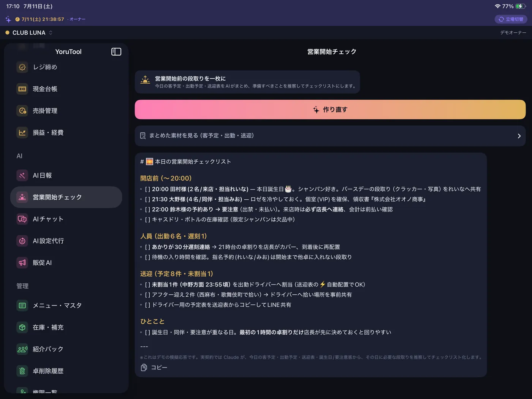The height and width of the screenshot is (399, 532).
Task: Click the AIチャット chat bubble icon
Action: pos(22,219)
